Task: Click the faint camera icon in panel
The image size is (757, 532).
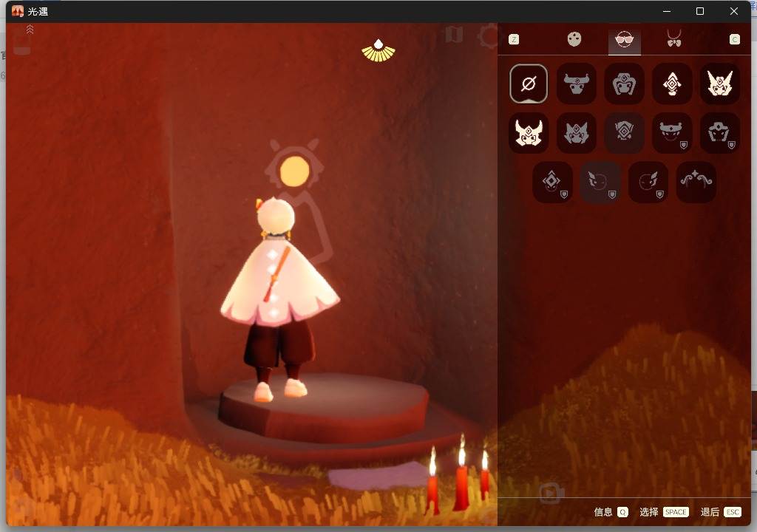Action: click(x=551, y=493)
